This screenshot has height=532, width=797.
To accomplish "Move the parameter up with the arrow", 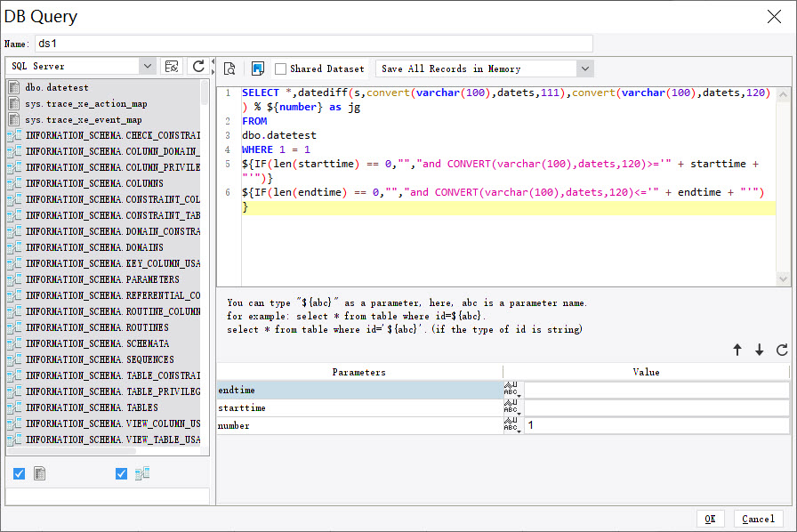I will click(x=737, y=351).
